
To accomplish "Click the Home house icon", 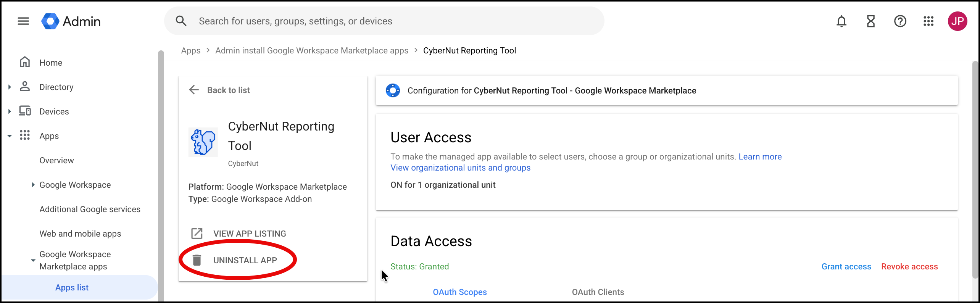I will 25,62.
